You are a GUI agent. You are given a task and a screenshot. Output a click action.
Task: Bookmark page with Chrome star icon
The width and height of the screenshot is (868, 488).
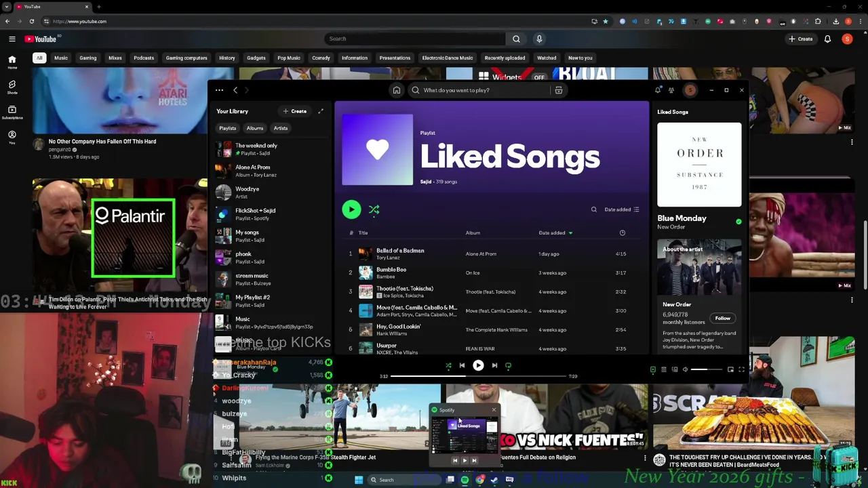click(x=606, y=21)
